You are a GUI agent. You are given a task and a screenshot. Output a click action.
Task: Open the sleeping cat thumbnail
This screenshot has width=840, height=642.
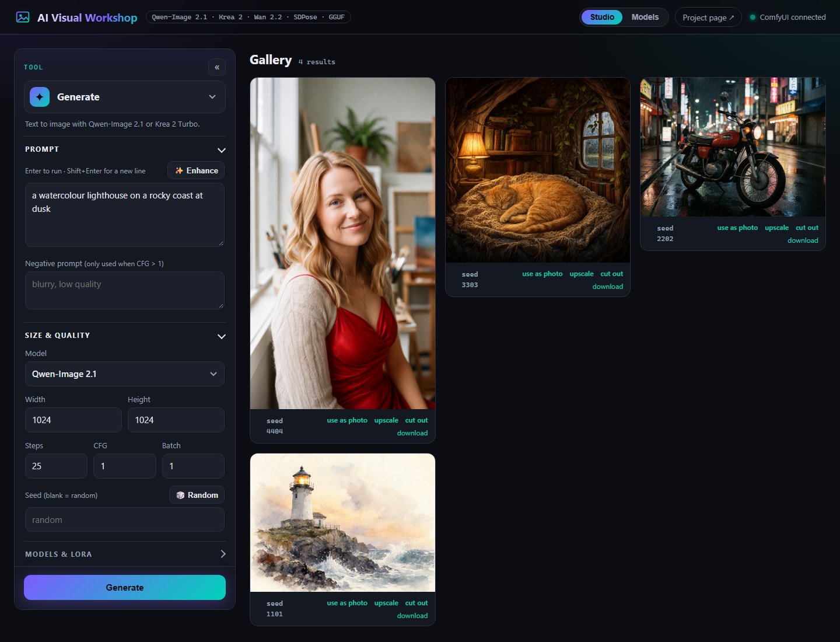538,170
